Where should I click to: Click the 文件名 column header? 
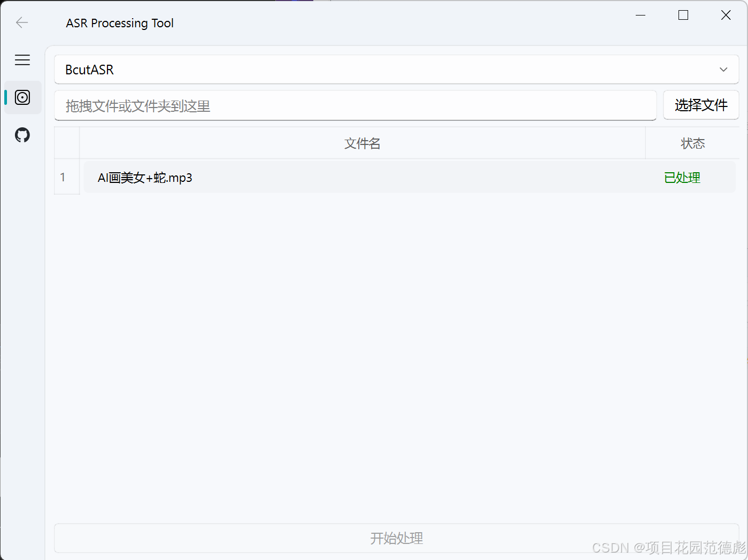tap(363, 143)
